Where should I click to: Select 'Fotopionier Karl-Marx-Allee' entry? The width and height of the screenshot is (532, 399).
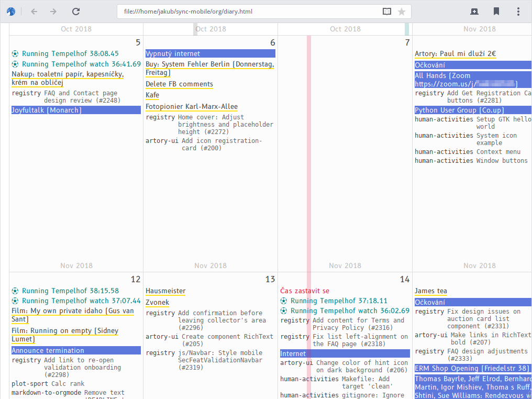coord(192,107)
